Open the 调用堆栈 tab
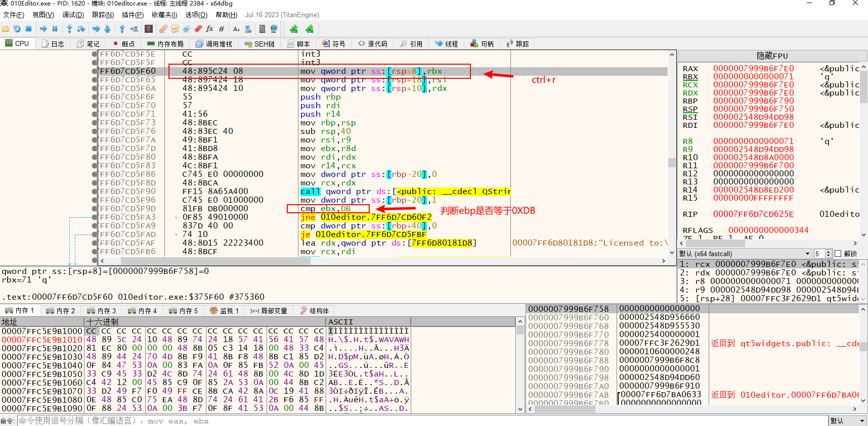This screenshot has height=426, width=868. pos(213,44)
